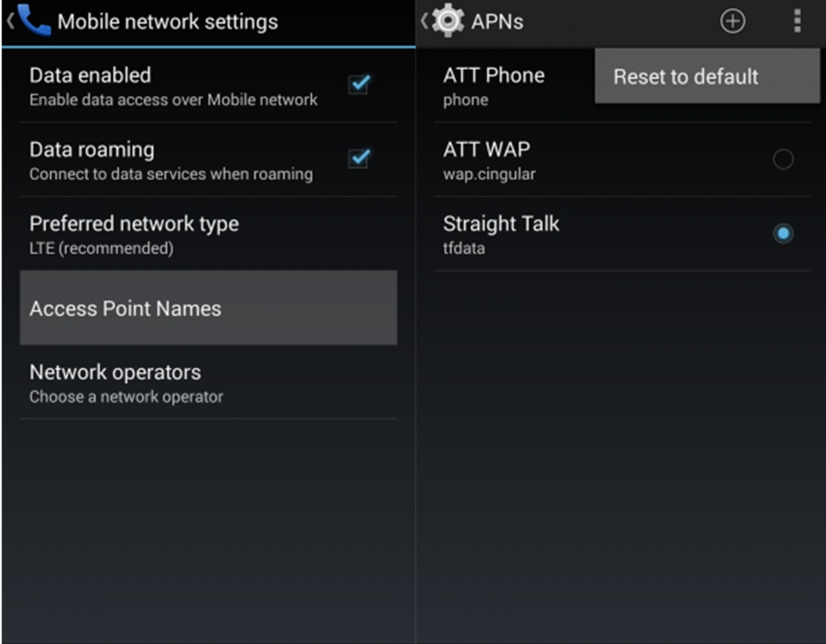Viewport: 826px width, 644px height.
Task: Select the ATT WAP radio button
Action: point(783,159)
